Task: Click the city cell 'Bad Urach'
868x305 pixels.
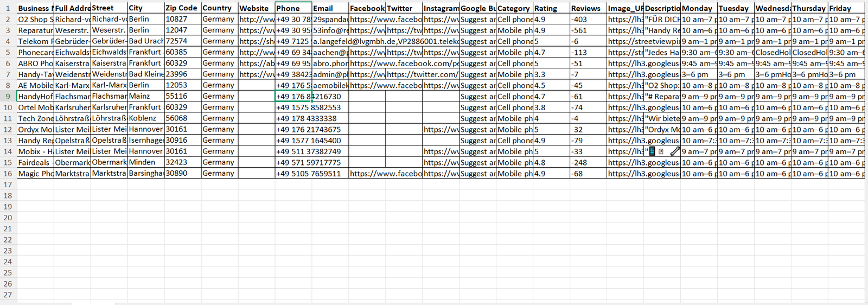Action: point(146,41)
